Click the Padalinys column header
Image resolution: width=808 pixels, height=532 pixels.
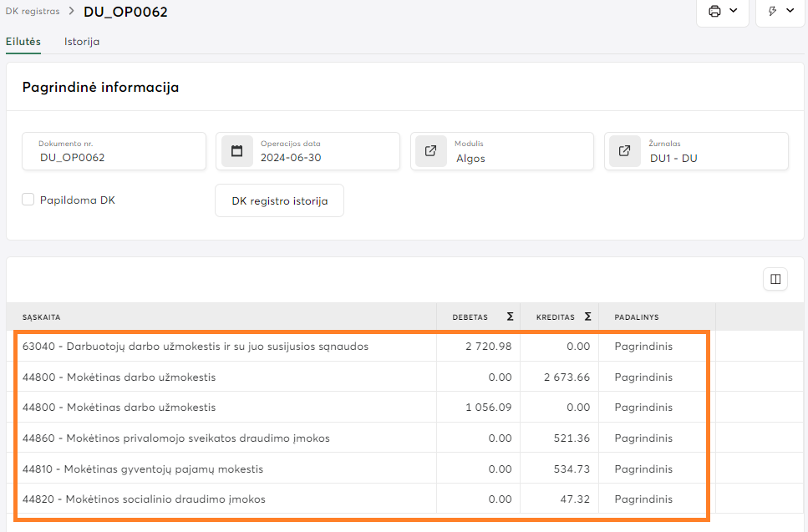coord(637,317)
